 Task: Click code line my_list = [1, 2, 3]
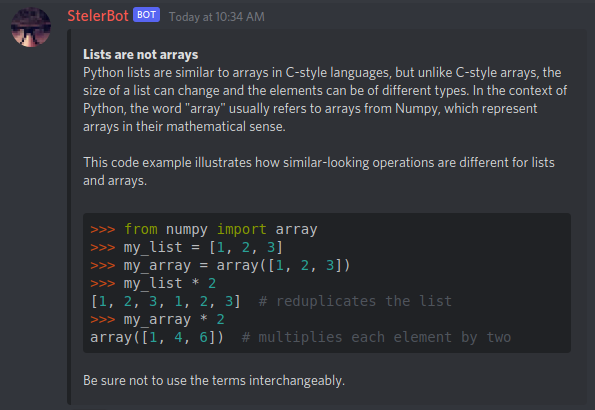click(187, 248)
